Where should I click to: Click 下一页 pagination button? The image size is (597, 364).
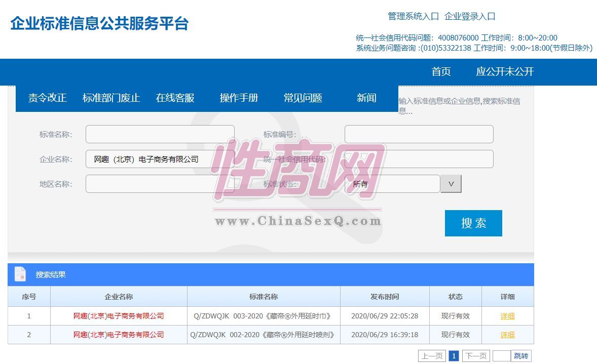[x=476, y=356]
